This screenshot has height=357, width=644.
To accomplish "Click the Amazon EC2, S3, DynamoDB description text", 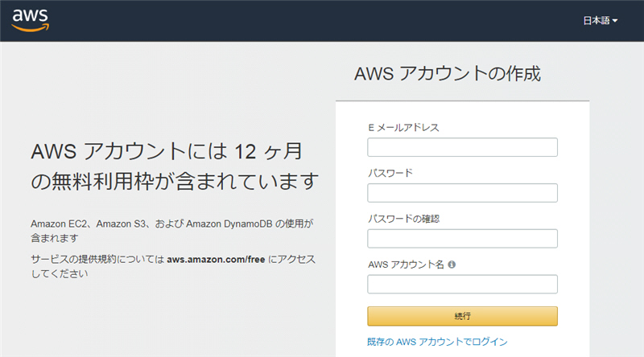I will click(x=172, y=231).
